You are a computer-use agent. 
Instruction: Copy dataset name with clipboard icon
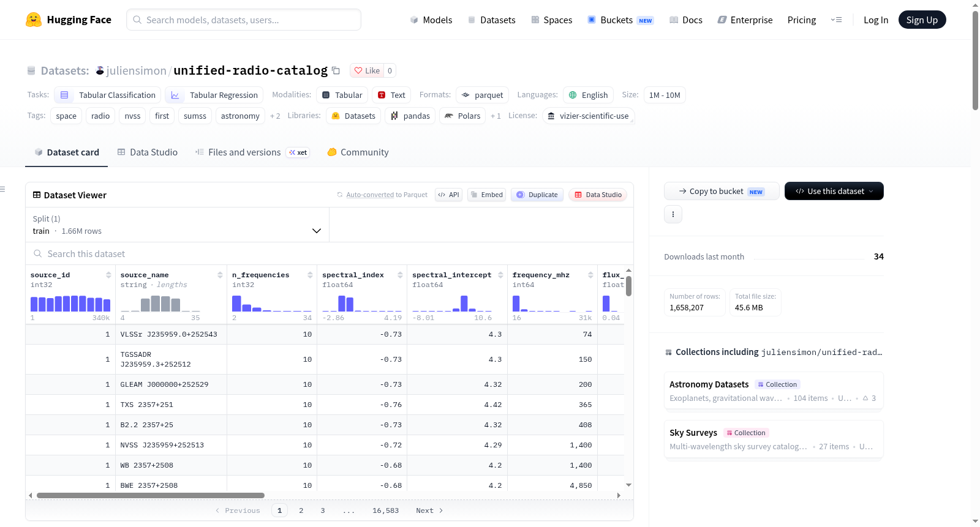tap(336, 70)
